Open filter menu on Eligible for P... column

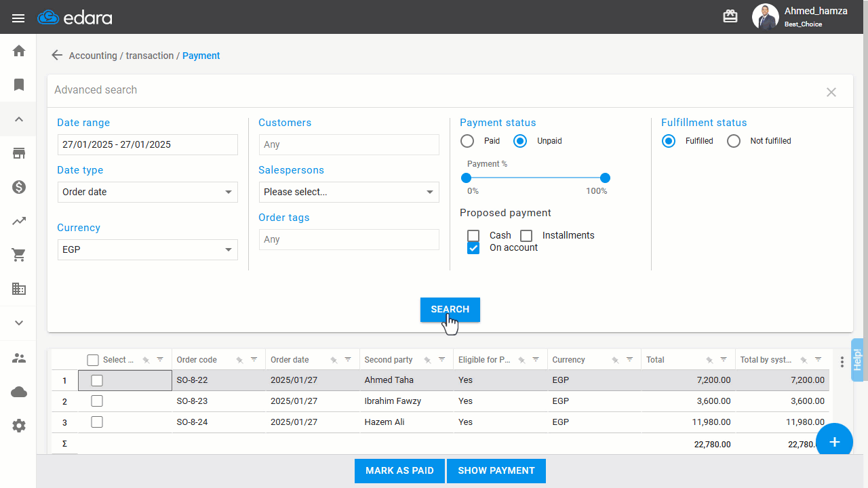tap(536, 359)
